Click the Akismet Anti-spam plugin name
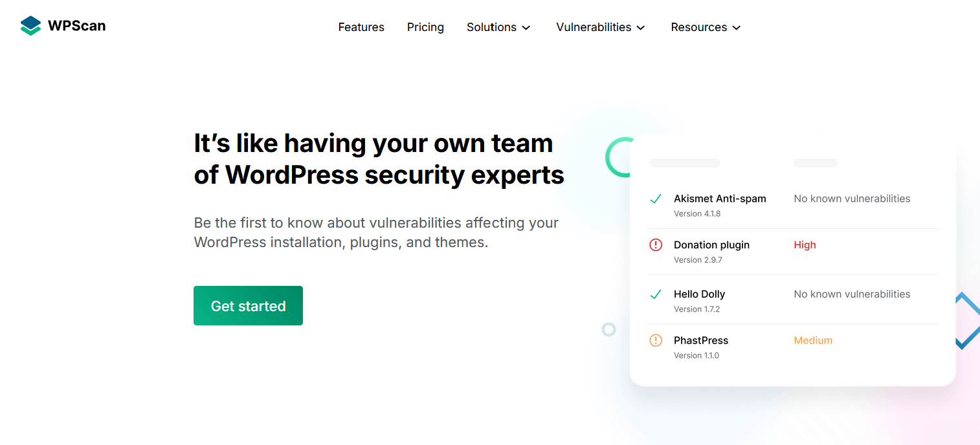The image size is (980, 445). [x=720, y=199]
